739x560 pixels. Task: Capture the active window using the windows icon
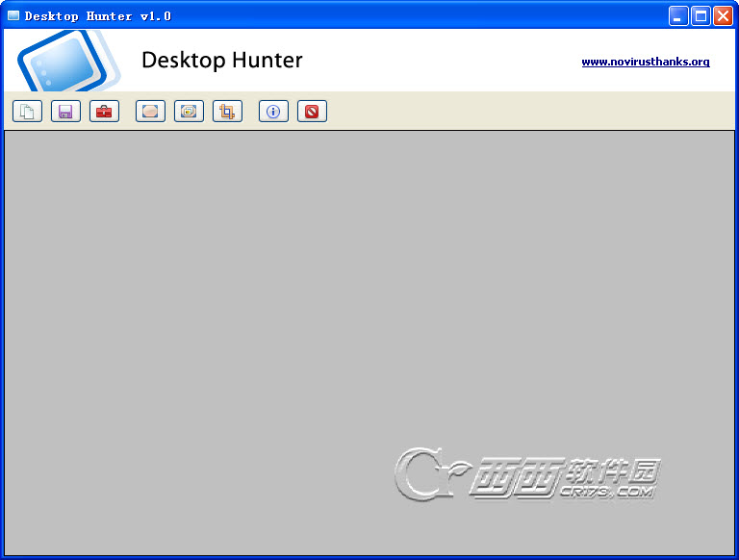[189, 112]
